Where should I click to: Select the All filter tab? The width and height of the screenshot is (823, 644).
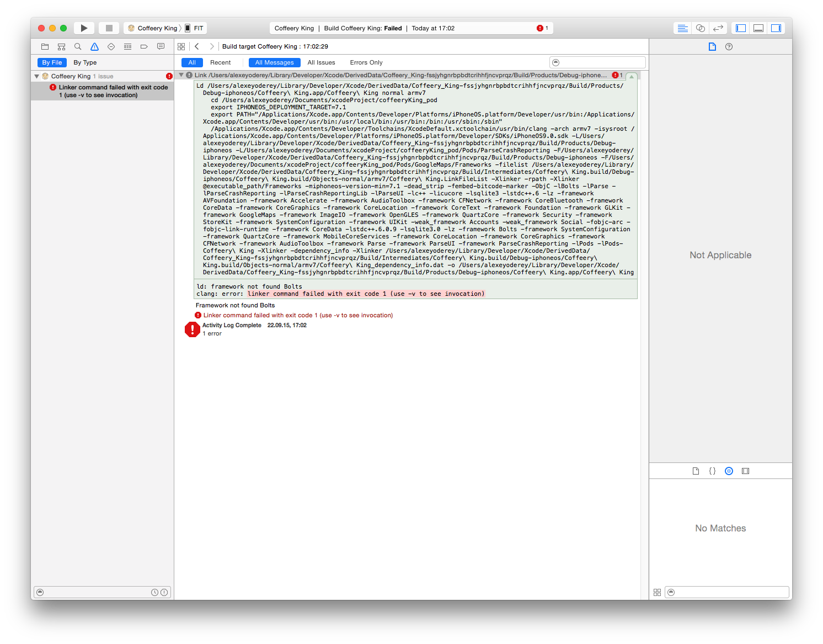point(192,63)
